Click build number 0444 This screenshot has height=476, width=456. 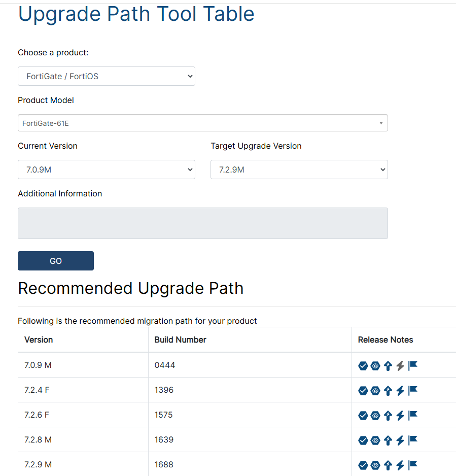165,365
